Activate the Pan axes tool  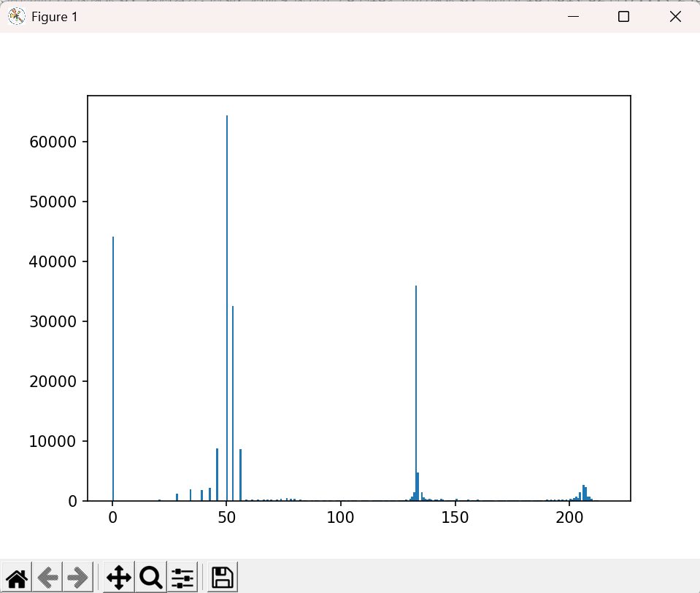click(119, 578)
